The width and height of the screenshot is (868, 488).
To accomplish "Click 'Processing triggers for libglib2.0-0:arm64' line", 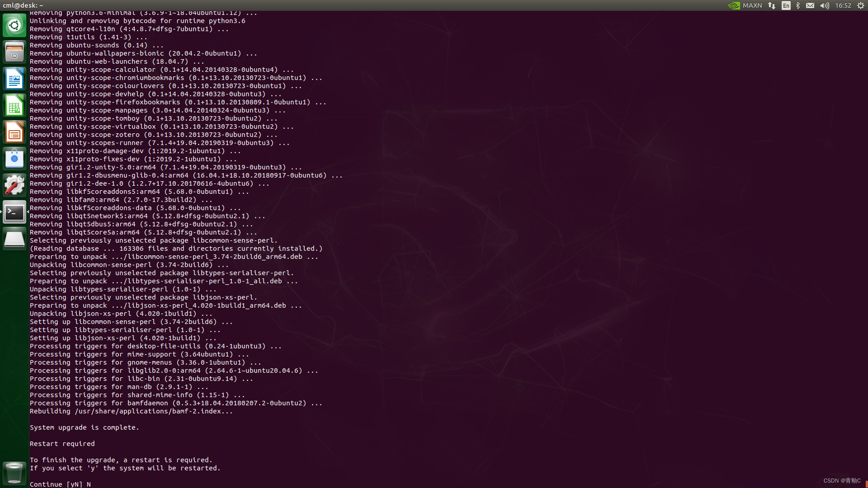I will coord(174,371).
